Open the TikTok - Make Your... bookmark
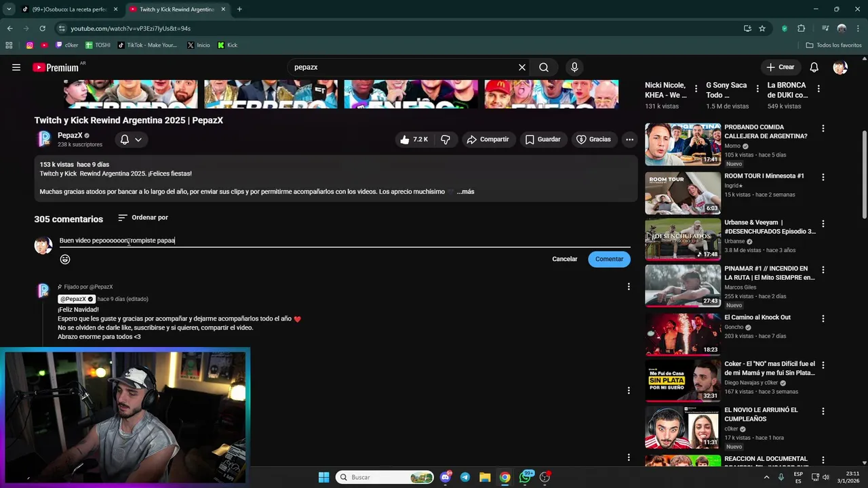Screen dimensions: 868x488 coord(147,45)
